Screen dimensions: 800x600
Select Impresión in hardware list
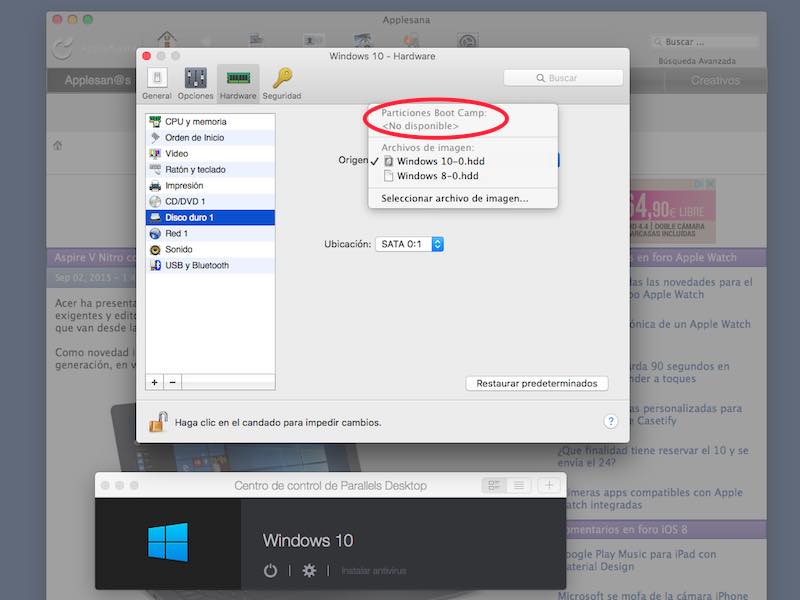tap(210, 186)
